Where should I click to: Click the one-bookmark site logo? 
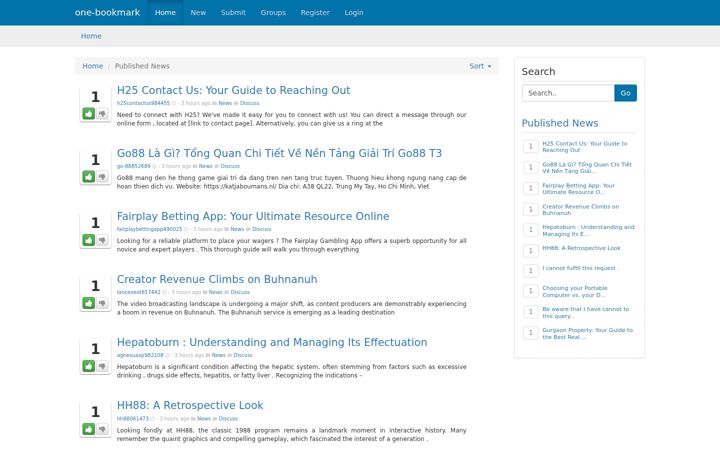pyautogui.click(x=107, y=12)
